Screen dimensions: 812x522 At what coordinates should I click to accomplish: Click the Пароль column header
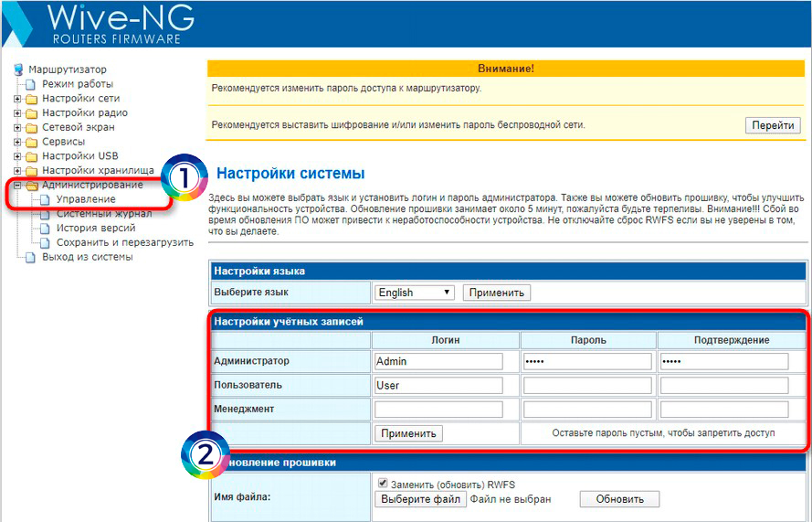click(x=588, y=340)
